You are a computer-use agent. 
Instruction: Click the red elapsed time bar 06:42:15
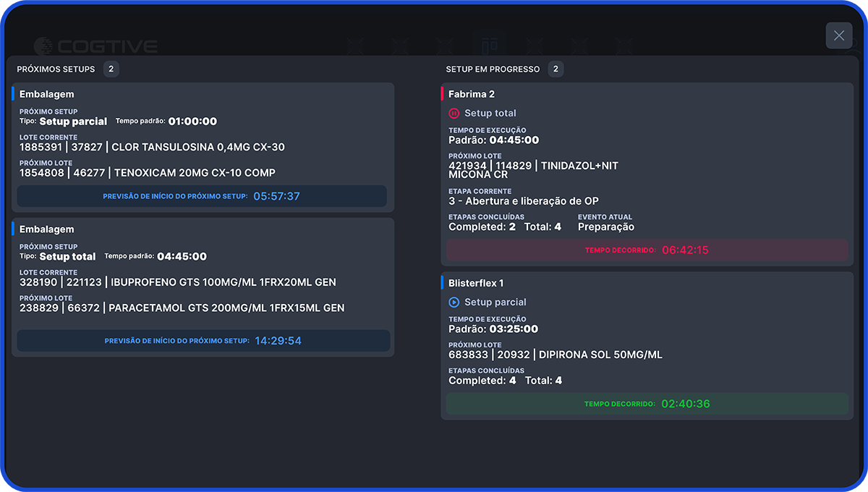pos(647,250)
